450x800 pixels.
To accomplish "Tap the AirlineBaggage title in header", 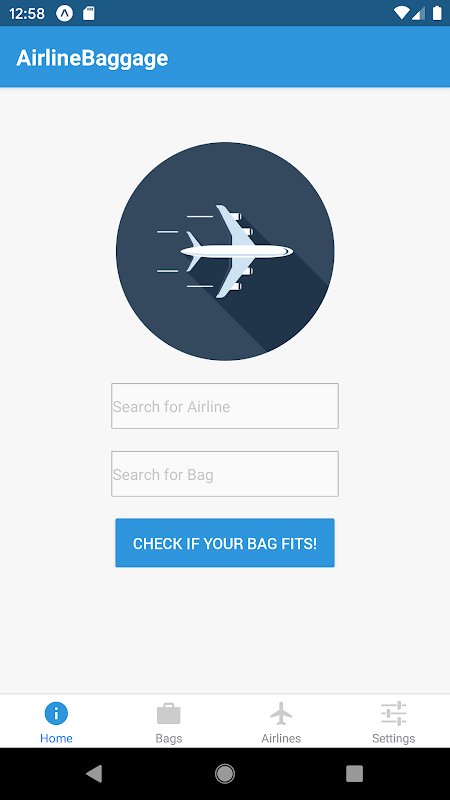I will point(92,58).
